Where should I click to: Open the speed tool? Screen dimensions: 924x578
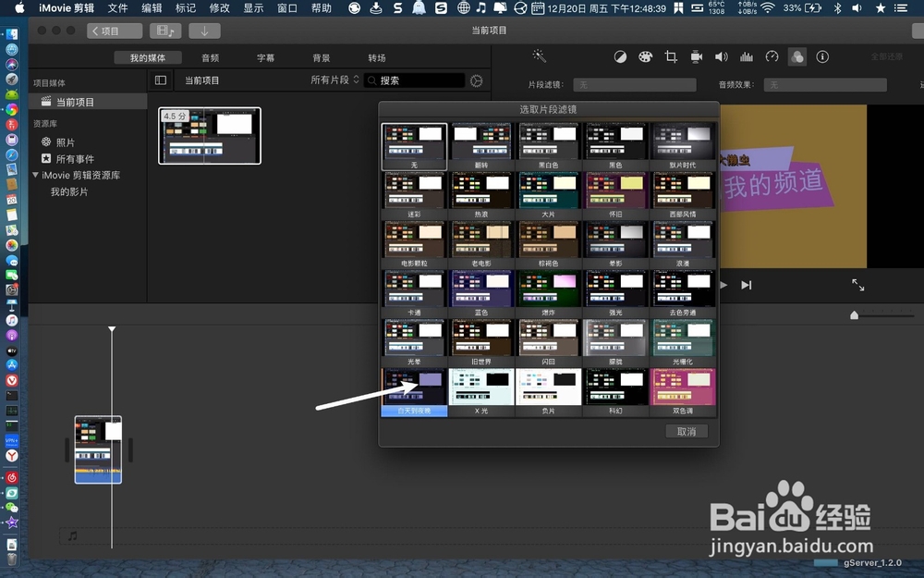click(x=772, y=56)
